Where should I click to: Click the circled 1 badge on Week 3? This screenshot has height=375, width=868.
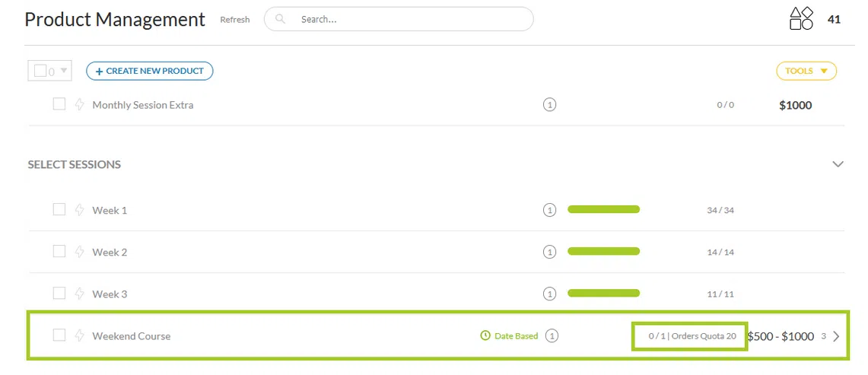point(549,294)
